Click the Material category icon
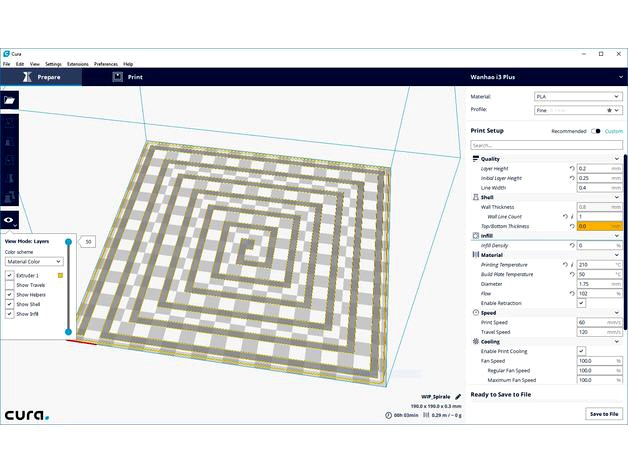628x472 pixels. pos(476,255)
